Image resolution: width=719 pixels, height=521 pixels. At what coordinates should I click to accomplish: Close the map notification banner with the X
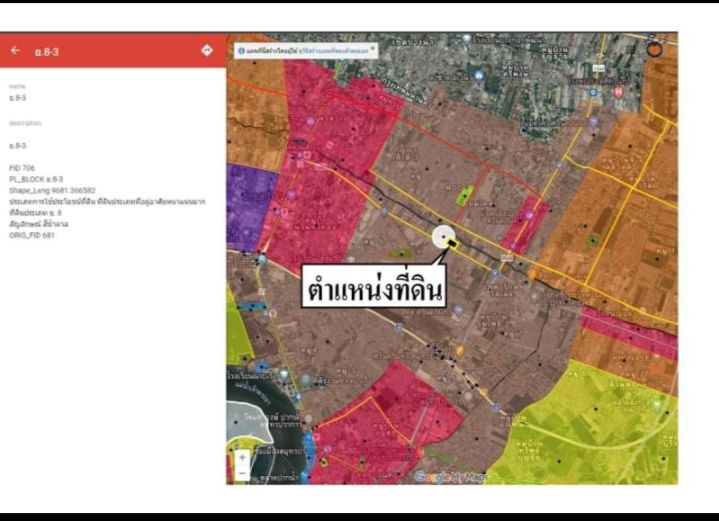click(373, 47)
